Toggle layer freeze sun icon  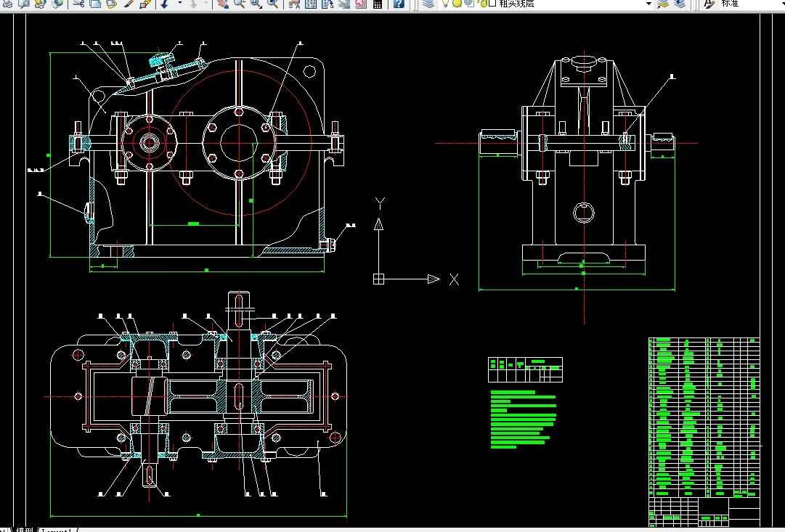pyautogui.click(x=457, y=4)
